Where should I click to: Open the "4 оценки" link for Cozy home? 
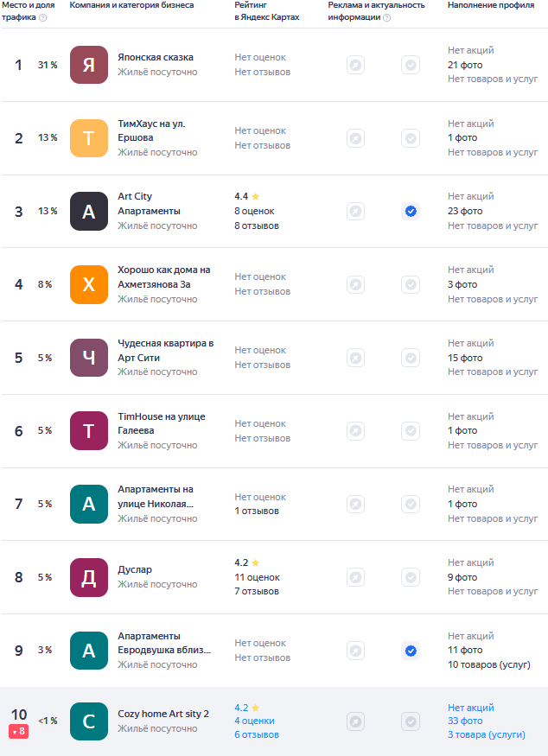click(254, 721)
